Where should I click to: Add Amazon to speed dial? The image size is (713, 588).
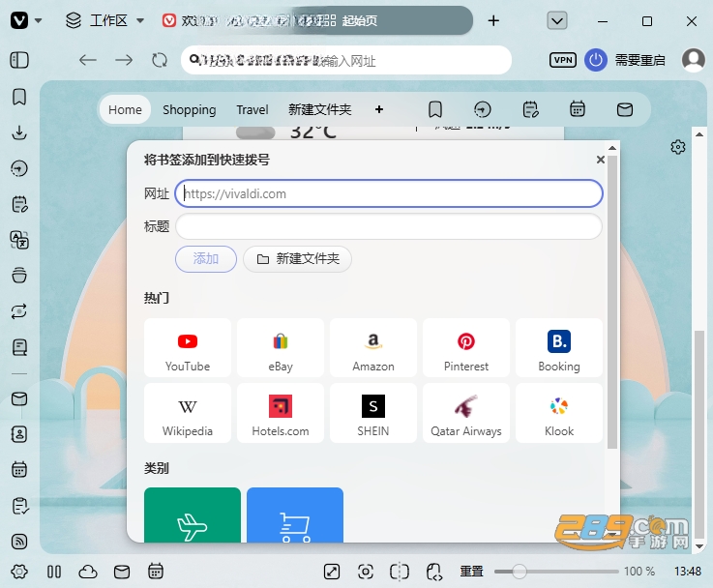coord(373,347)
